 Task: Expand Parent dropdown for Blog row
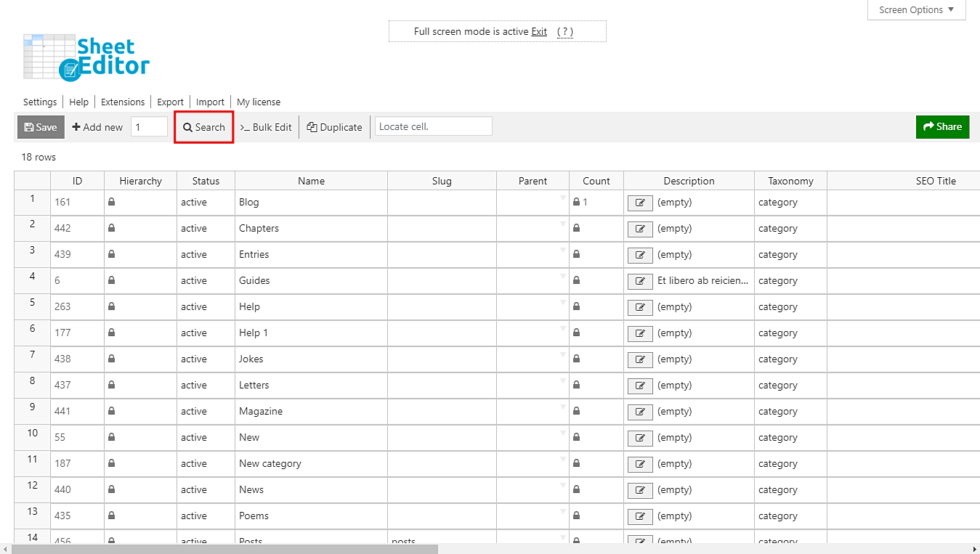coord(562,198)
